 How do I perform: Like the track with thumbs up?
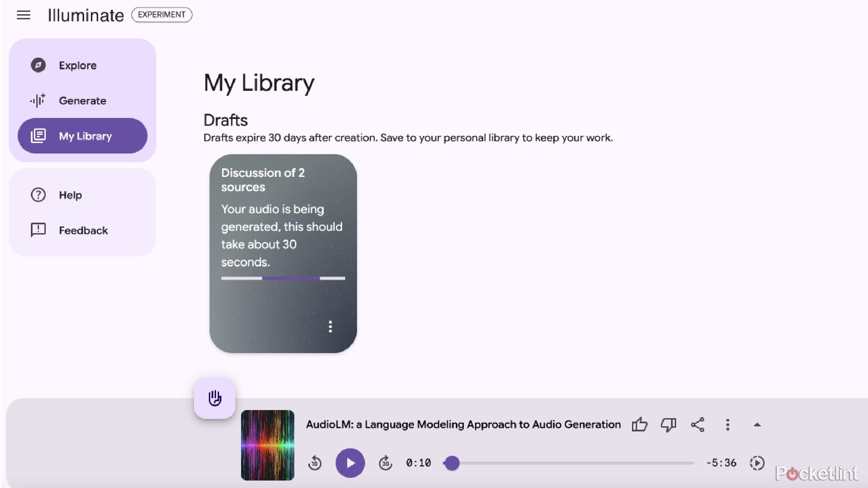pyautogui.click(x=639, y=424)
